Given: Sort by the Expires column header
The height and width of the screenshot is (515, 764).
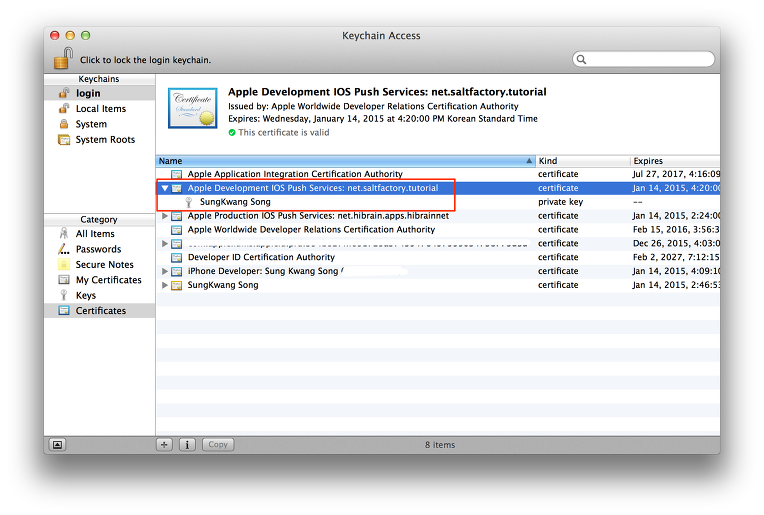Looking at the screenshot, I should pos(675,161).
